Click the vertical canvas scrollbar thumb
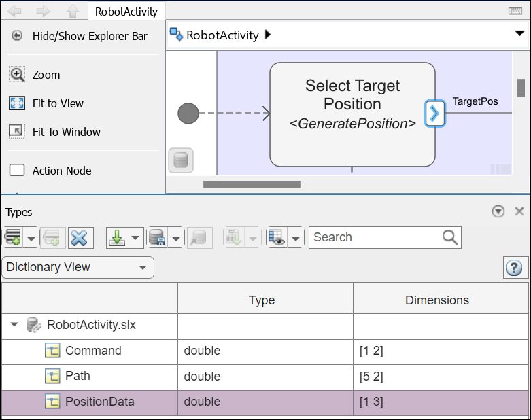The height and width of the screenshot is (420, 531). 521,88
